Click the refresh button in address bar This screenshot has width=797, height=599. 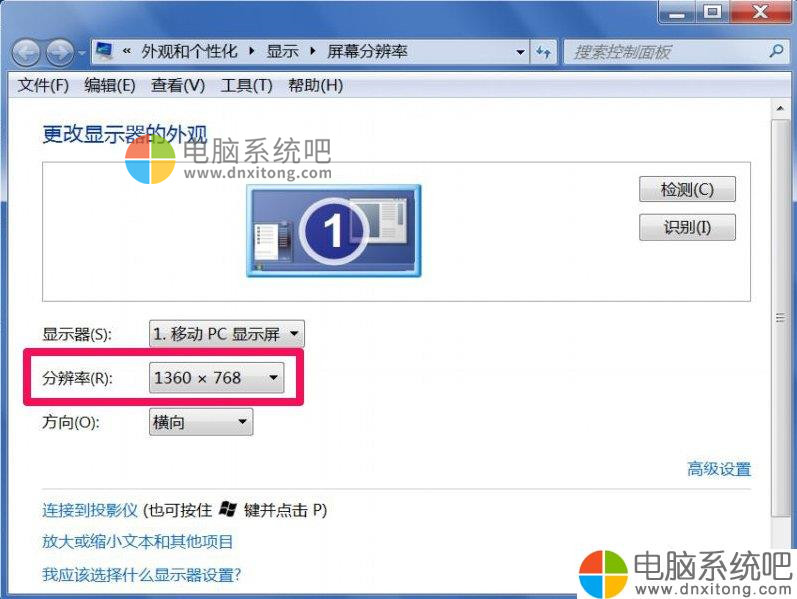(543, 52)
